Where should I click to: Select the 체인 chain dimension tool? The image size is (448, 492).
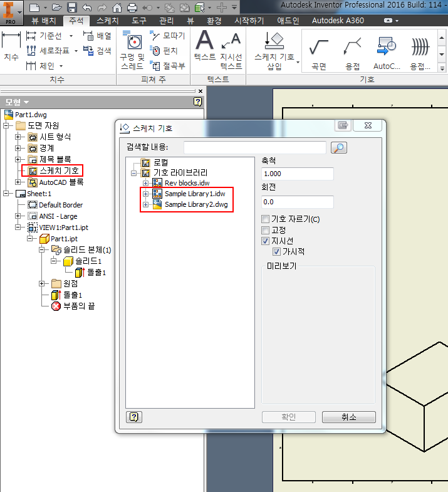pyautogui.click(x=41, y=66)
